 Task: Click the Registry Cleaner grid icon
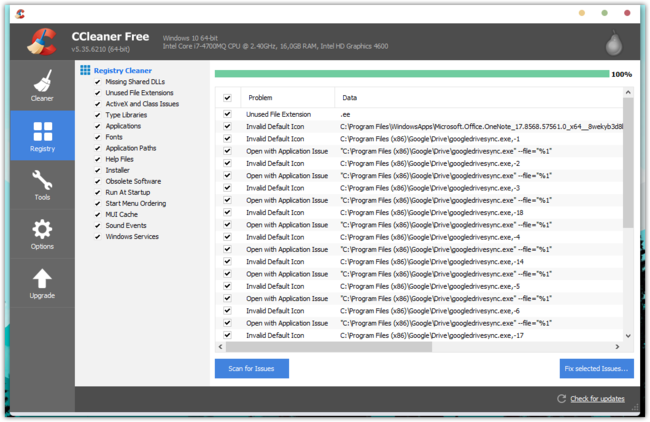[85, 70]
